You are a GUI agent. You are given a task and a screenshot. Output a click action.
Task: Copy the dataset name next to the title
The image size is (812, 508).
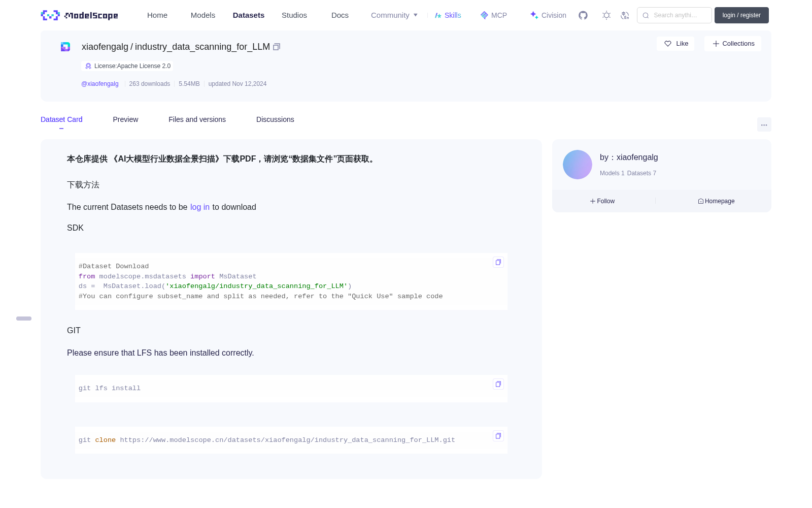pyautogui.click(x=277, y=47)
